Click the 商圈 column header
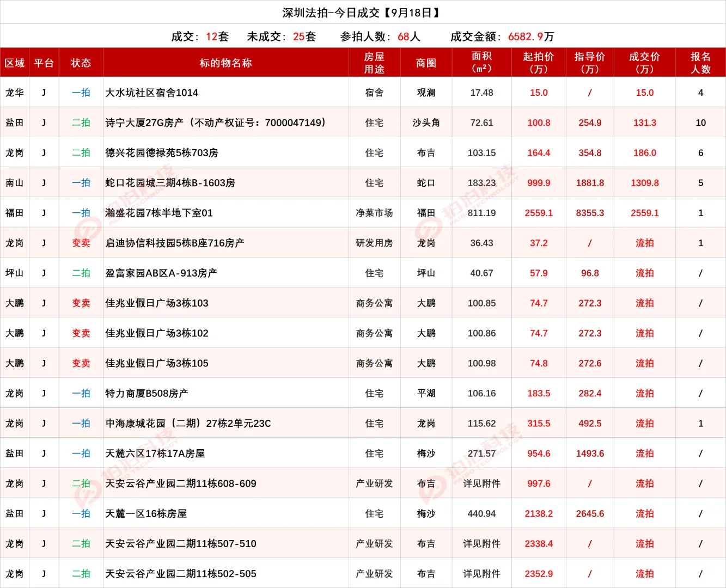726x588 pixels. 426,63
